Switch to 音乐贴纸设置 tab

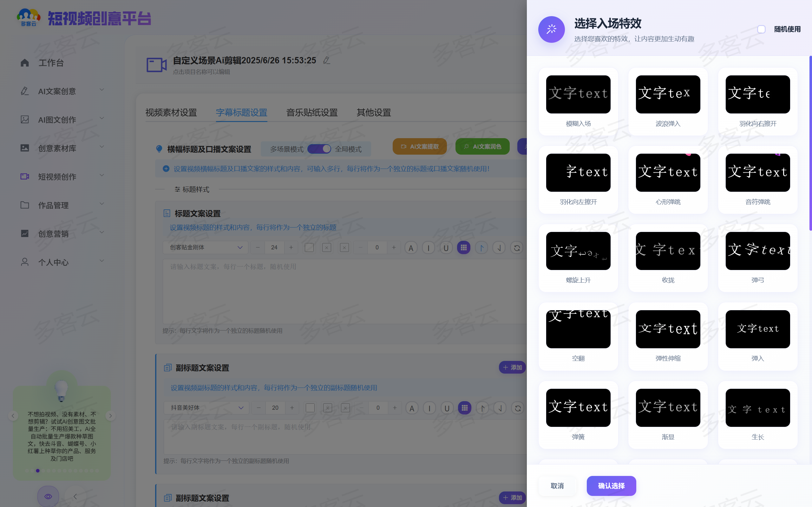[x=312, y=112]
